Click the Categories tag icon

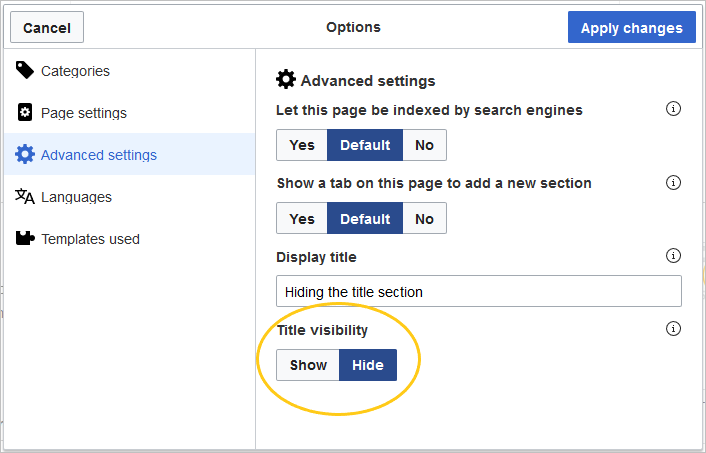point(24,70)
